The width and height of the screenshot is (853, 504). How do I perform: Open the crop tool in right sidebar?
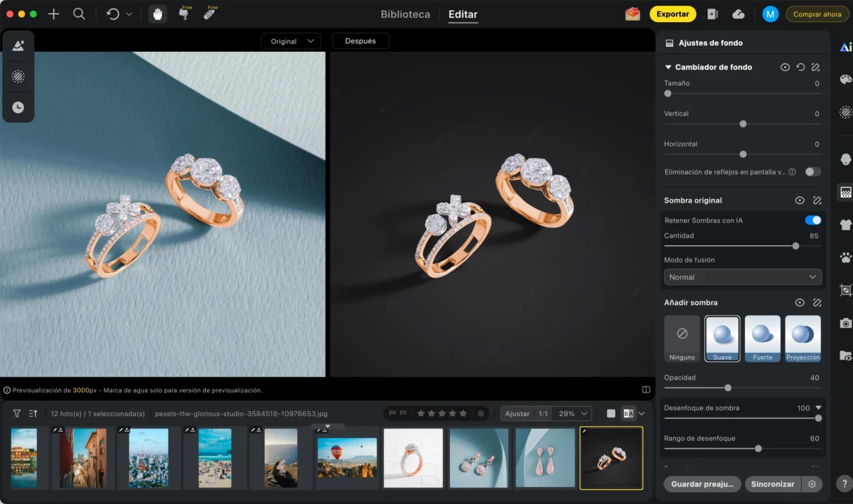[x=845, y=290]
